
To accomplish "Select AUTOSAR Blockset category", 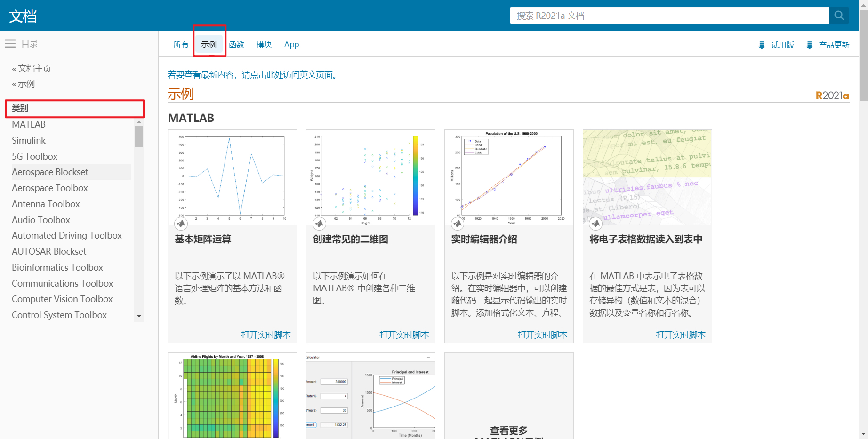I will click(x=49, y=252).
